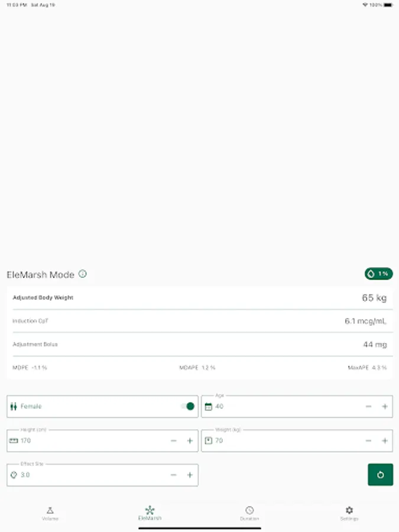The height and width of the screenshot is (532, 399).
Task: Click the brain icon in Effect Site field
Action: pos(14,475)
